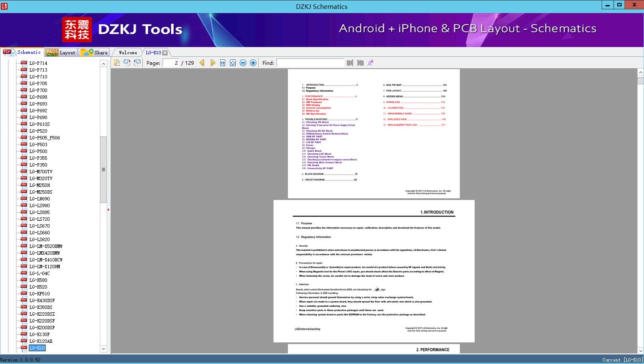644x364 pixels.
Task: Select the LG-P520 entry
Action: tap(38, 131)
